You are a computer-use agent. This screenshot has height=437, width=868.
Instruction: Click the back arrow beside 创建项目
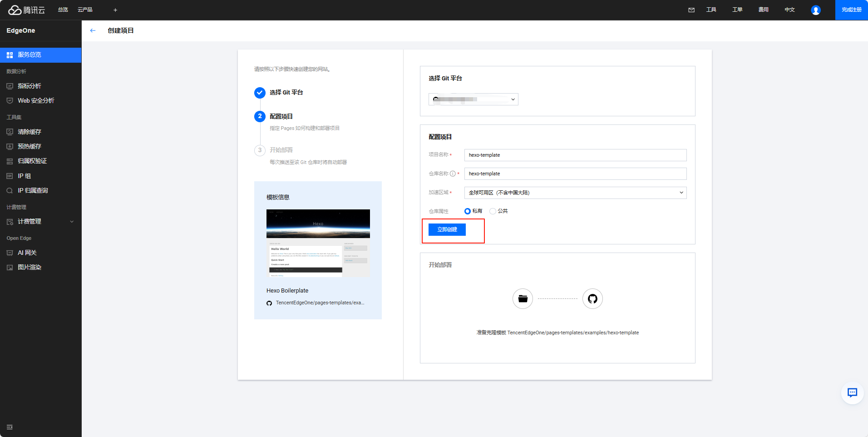(93, 30)
